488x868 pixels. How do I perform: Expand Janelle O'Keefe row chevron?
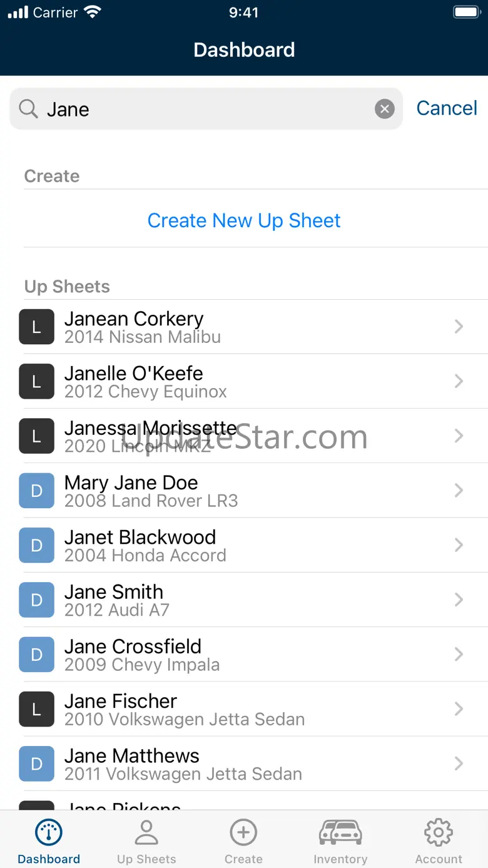(x=459, y=381)
